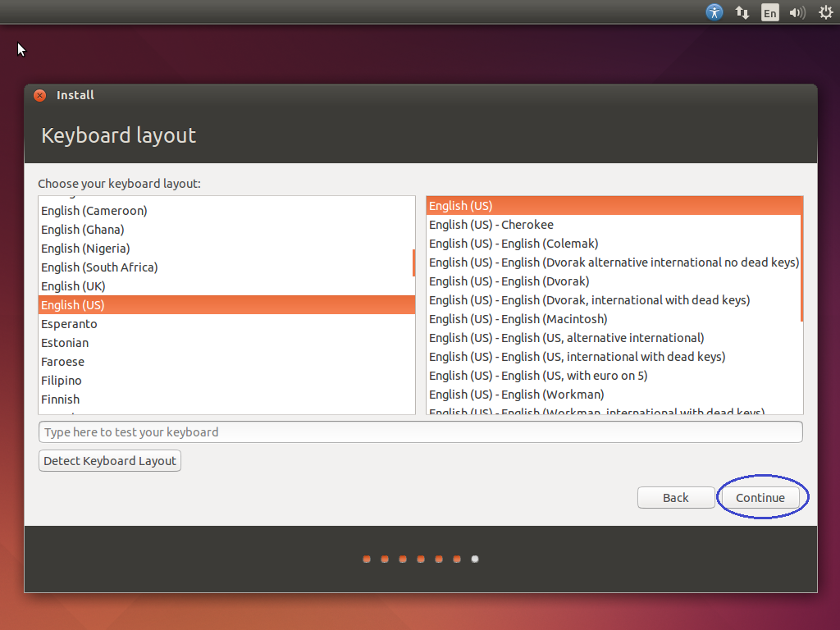Viewport: 840px width, 630px height.
Task: Click the Back button
Action: click(676, 498)
